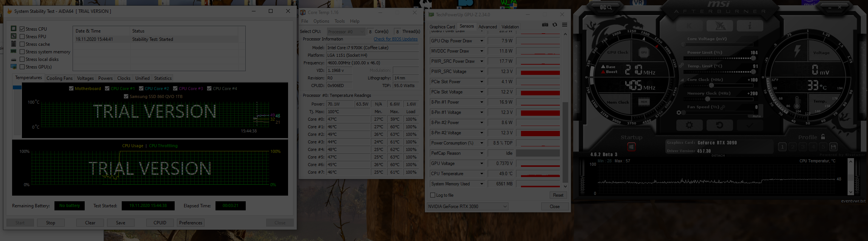The image size is (868, 241).
Task: Open CPUID from the AIDA64 window
Action: click(160, 223)
